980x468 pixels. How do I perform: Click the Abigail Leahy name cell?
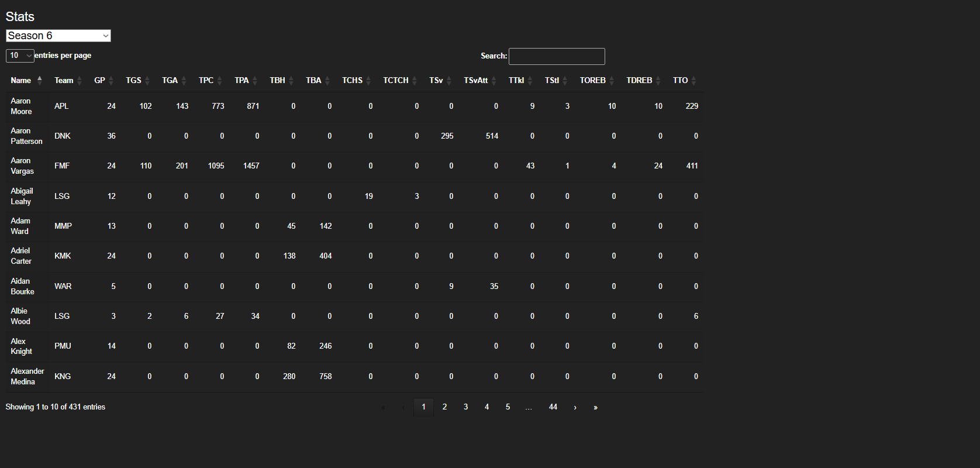(x=27, y=196)
